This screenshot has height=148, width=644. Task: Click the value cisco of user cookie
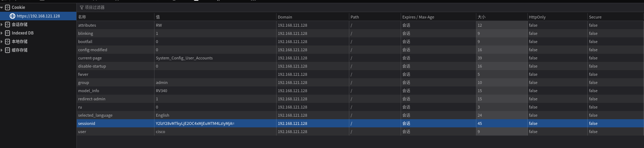[161, 132]
